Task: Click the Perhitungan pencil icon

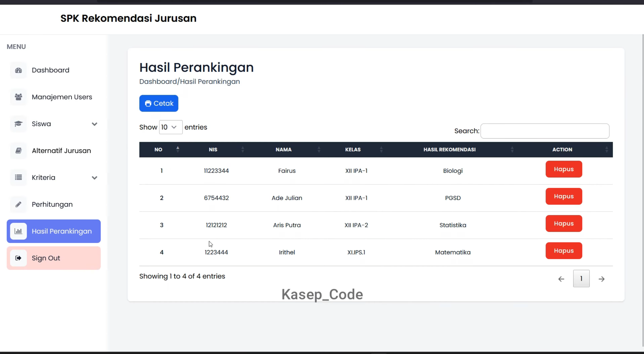Action: coord(18,204)
